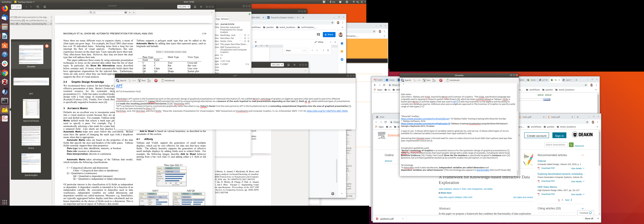Switch to the Related tab in Zotero pane
The width and height of the screenshot is (644, 224).
[x=225, y=19]
